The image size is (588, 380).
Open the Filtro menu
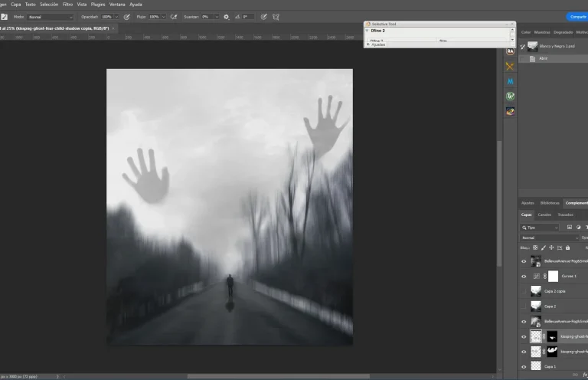click(x=67, y=5)
